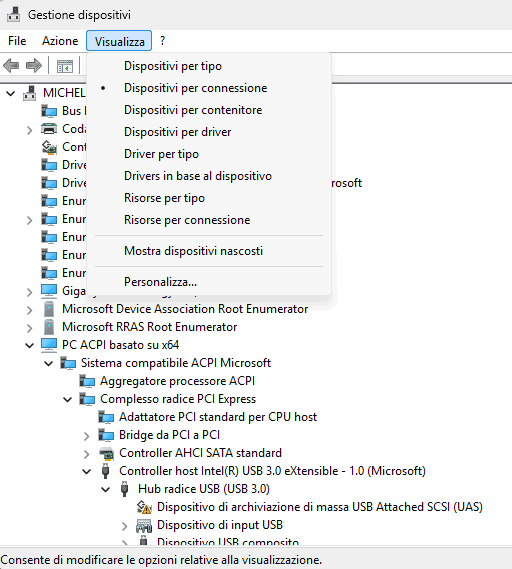The height and width of the screenshot is (569, 512).
Task: Select Dispositivi per tipo view
Action: tap(209, 66)
